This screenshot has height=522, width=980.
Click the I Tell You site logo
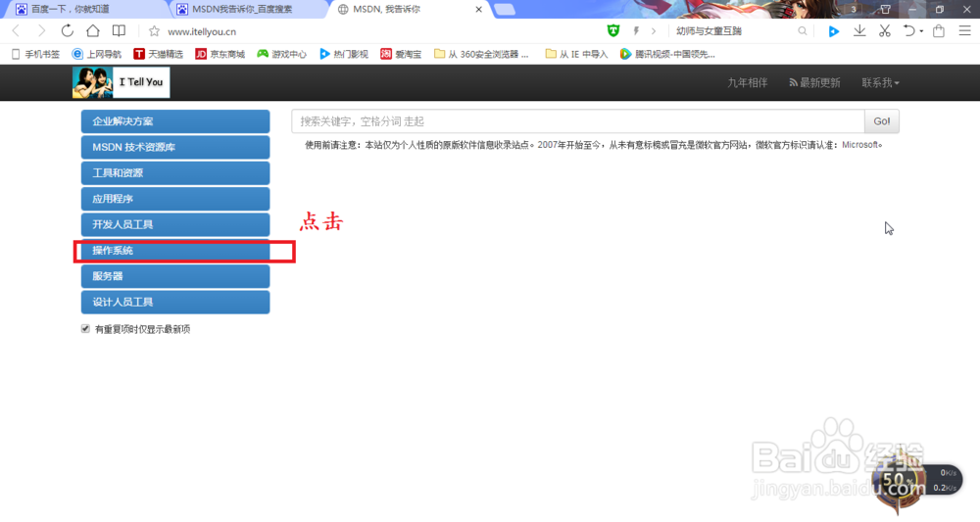click(x=121, y=82)
